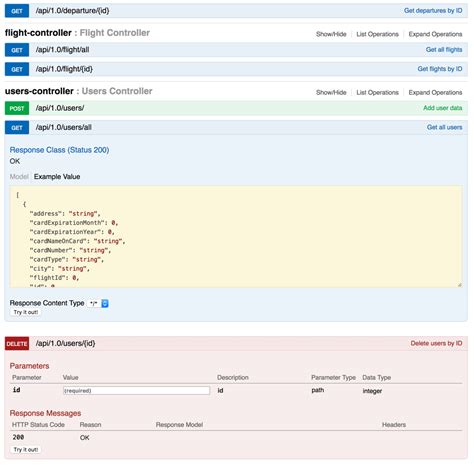This screenshot has width=474, height=468.
Task: Click the 'Delete users by ID' summary link
Action: point(436,343)
